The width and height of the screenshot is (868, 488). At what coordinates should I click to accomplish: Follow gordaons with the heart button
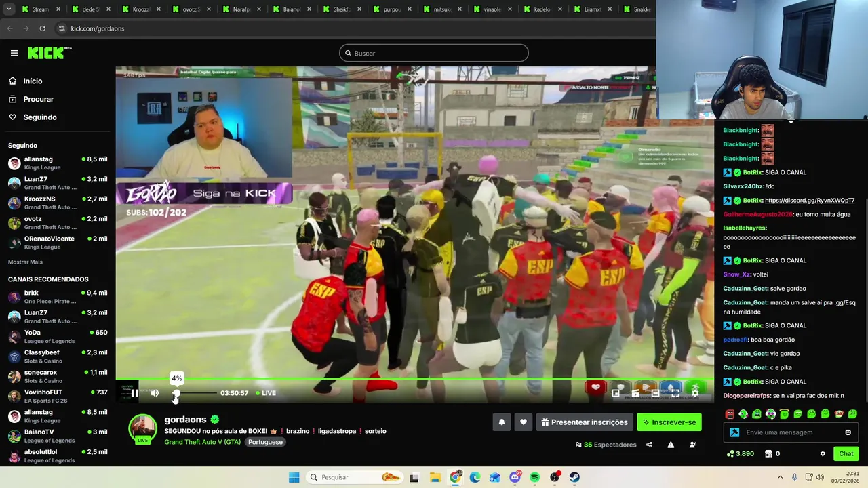[524, 422]
